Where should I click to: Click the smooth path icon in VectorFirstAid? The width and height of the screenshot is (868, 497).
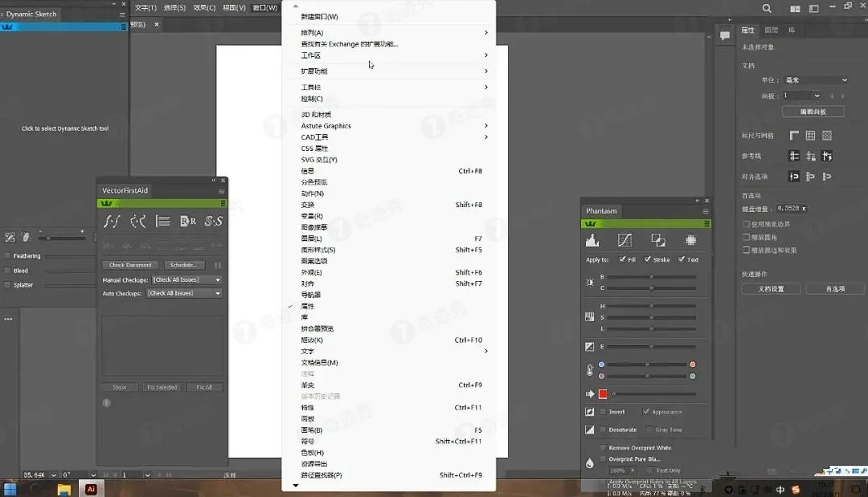[137, 221]
